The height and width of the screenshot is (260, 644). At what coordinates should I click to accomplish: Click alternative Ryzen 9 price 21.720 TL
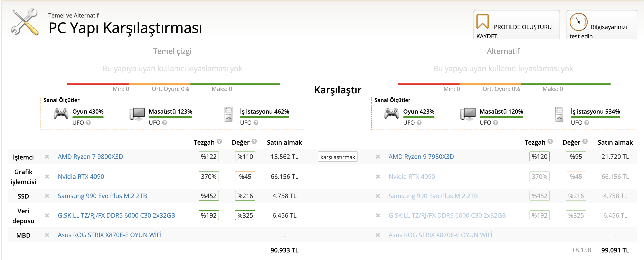click(x=615, y=157)
